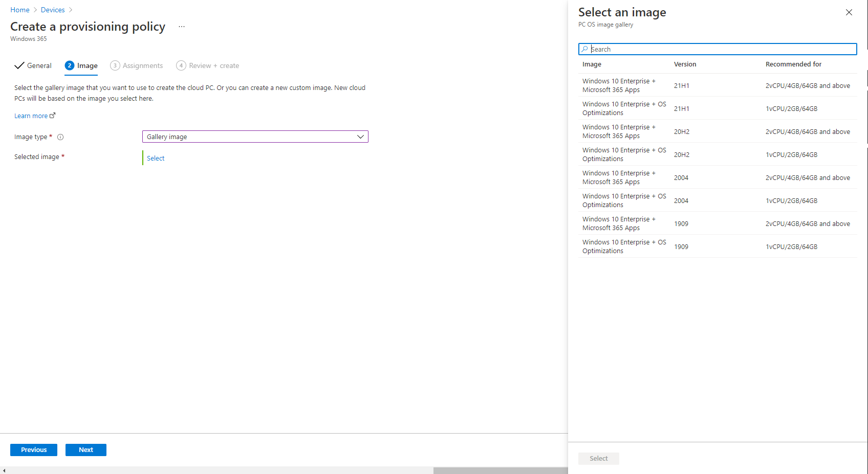Go to Devices in the breadcrumb
The image size is (868, 474).
coord(53,10)
